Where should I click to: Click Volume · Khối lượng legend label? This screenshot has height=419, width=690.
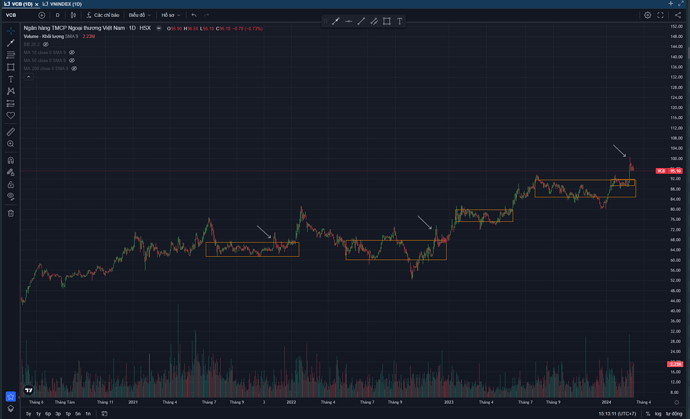44,37
